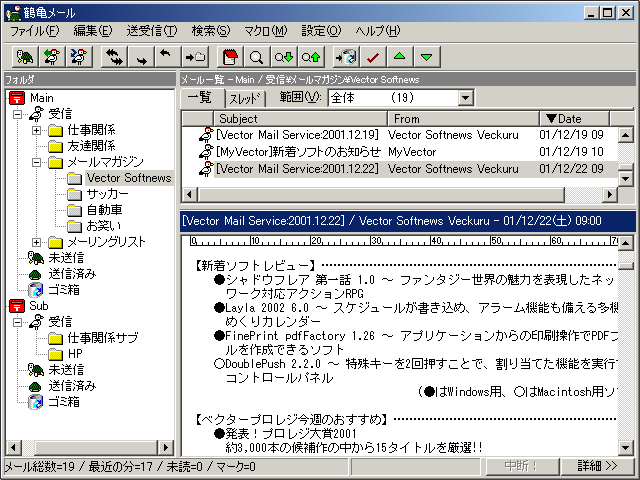
Task: Click the green down triangle next-mail icon
Action: click(427, 57)
